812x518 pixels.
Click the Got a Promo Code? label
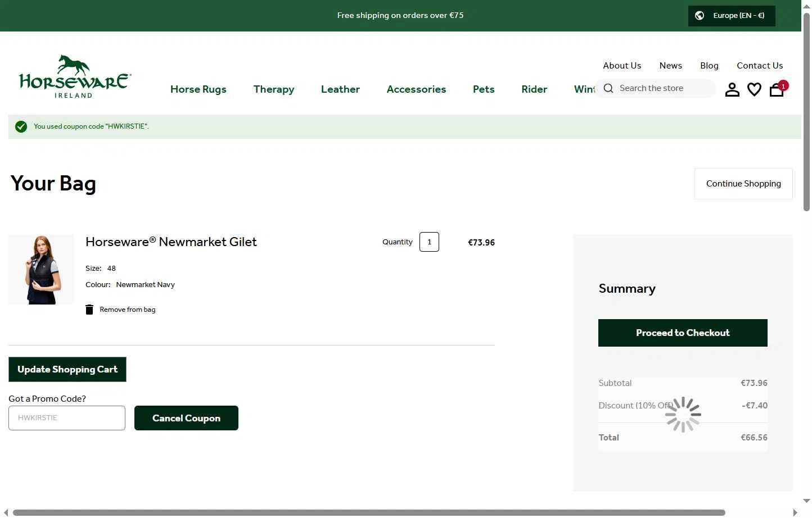47,399
